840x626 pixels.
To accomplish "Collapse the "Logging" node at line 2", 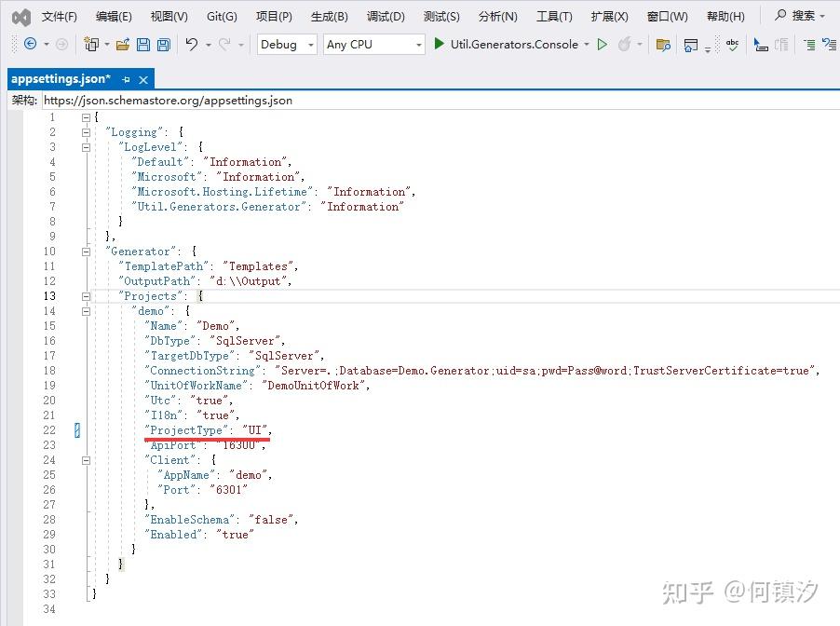I will (86, 132).
